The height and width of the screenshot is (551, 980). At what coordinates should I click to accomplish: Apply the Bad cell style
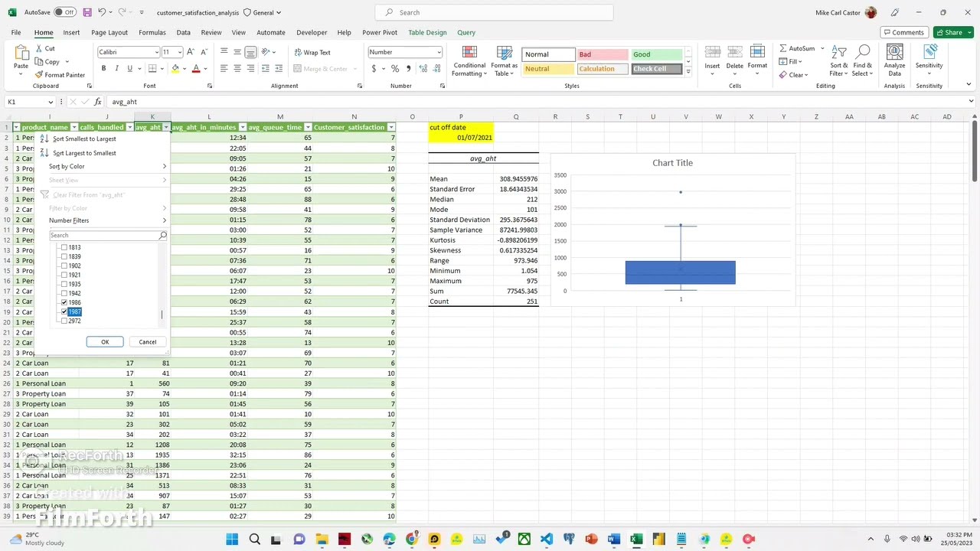(x=603, y=54)
